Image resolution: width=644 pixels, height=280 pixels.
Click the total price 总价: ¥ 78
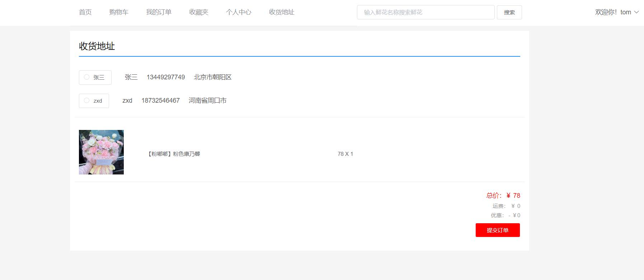pos(503,196)
